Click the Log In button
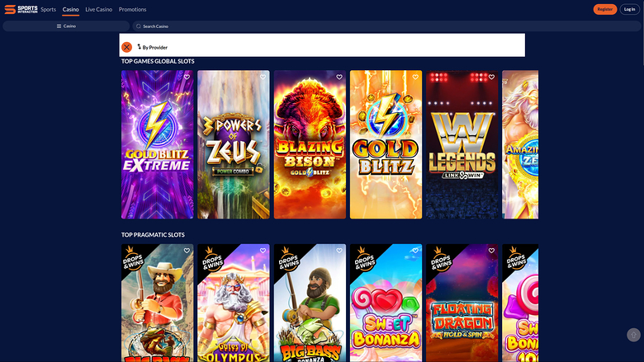 click(629, 9)
